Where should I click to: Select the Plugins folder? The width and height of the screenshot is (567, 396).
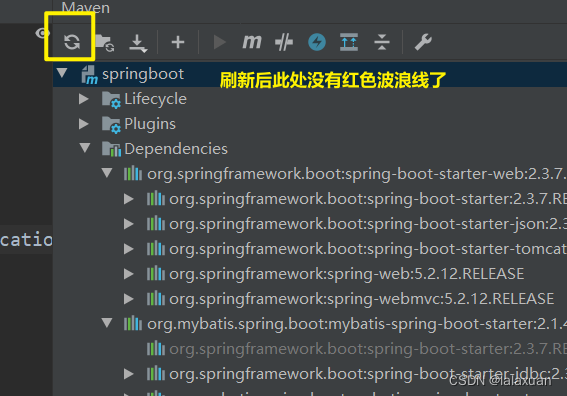click(150, 124)
